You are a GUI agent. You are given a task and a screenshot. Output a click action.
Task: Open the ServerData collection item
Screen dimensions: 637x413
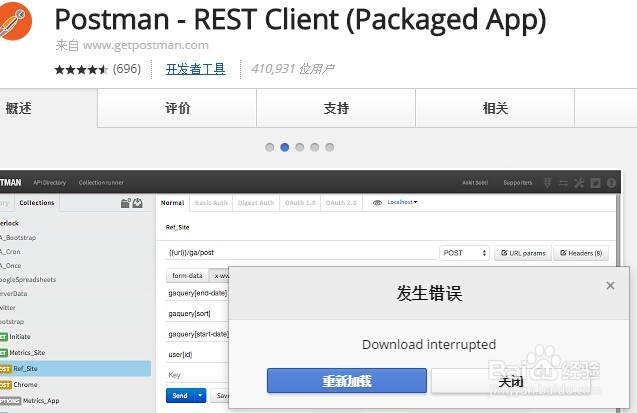(x=14, y=294)
